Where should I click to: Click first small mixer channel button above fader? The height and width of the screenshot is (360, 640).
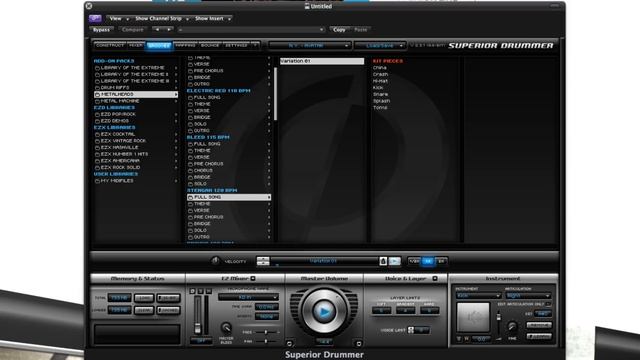click(x=193, y=291)
